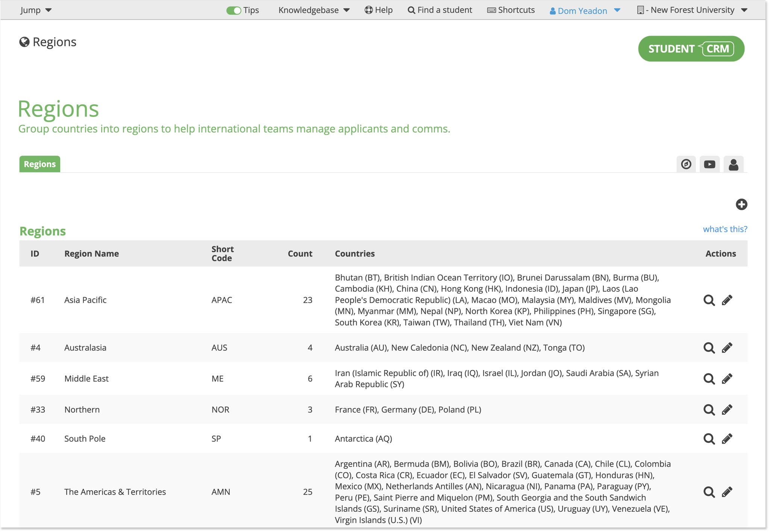Viewport: 770px width, 532px height.
Task: Click the Antarctica (AQ) countries cell
Action: point(363,439)
